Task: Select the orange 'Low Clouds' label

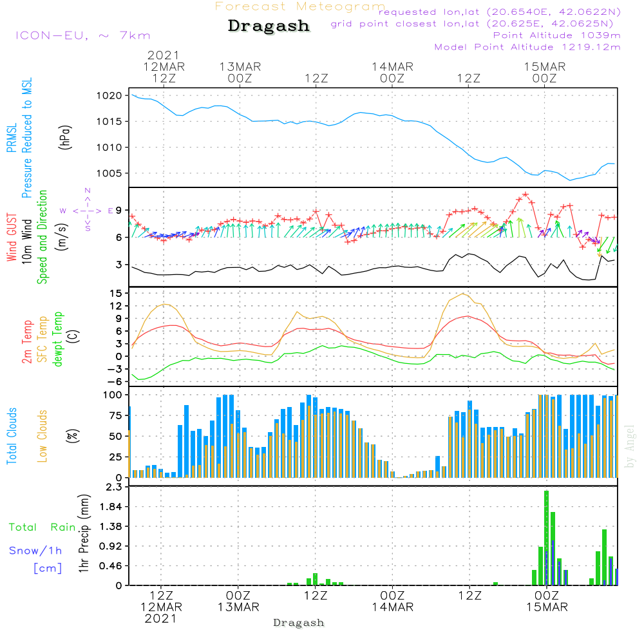Action: point(42,436)
